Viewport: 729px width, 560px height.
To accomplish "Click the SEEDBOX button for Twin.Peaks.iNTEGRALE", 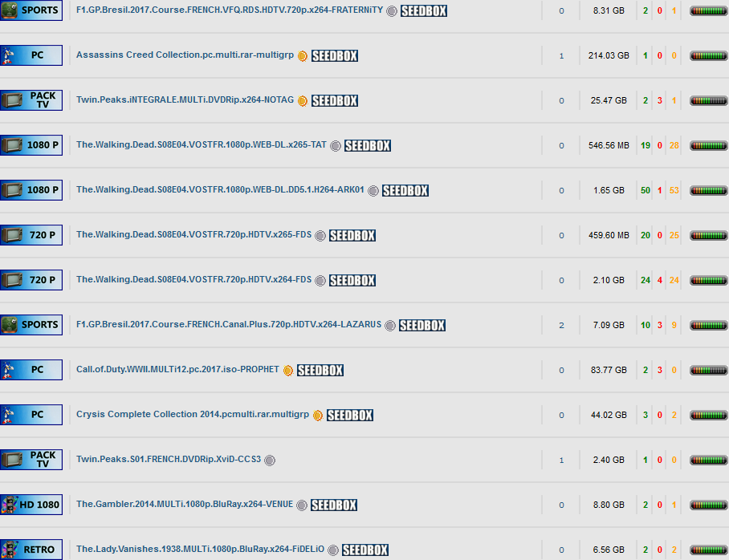I will click(x=335, y=101).
